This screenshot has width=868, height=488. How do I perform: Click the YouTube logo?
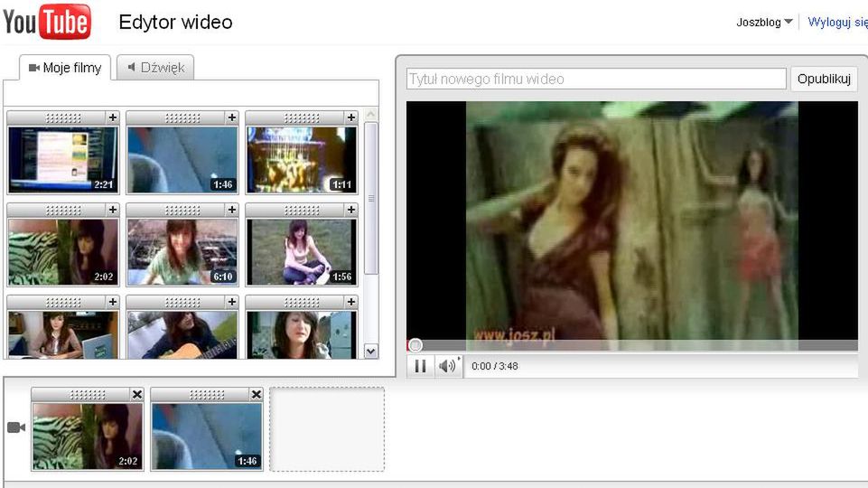click(x=47, y=22)
